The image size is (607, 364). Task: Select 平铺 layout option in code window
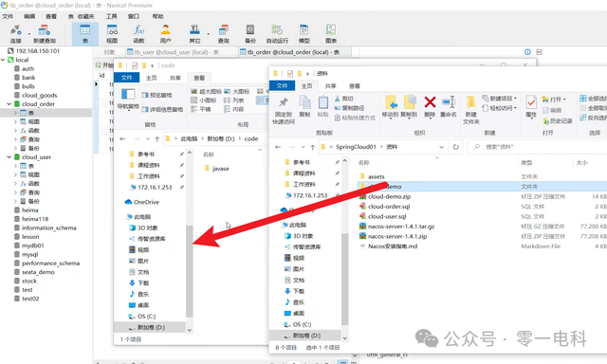pyautogui.click(x=200, y=109)
